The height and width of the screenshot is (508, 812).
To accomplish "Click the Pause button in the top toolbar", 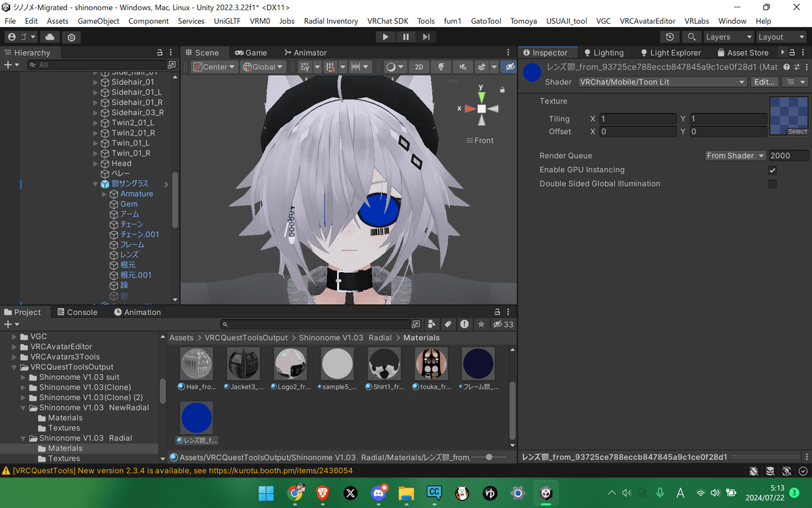I will (x=405, y=37).
